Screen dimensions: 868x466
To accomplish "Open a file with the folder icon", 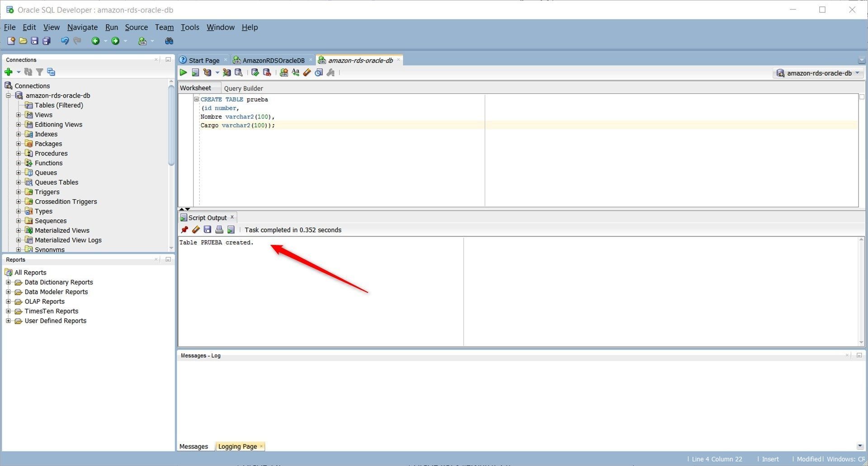I will pos(23,41).
